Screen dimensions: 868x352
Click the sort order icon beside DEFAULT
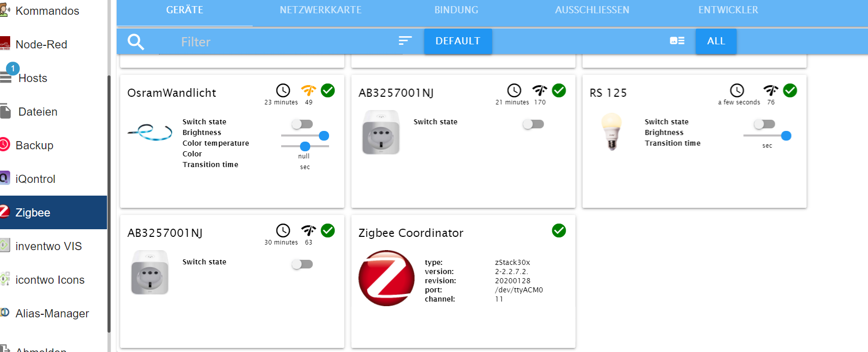coord(405,40)
